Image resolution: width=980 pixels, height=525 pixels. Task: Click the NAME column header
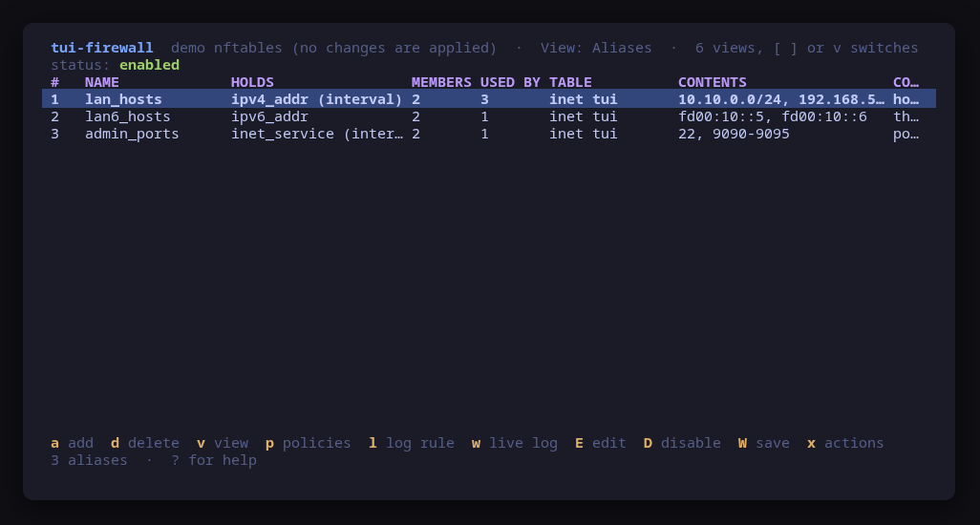point(102,82)
